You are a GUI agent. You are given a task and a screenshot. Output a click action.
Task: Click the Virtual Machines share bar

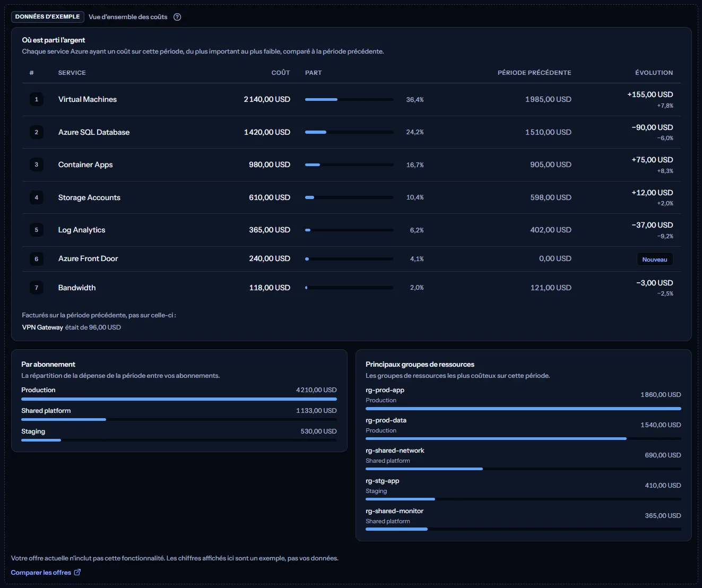349,100
